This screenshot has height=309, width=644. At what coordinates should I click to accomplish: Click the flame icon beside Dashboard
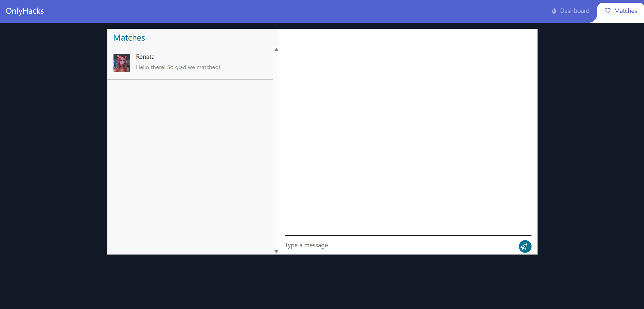pos(554,11)
